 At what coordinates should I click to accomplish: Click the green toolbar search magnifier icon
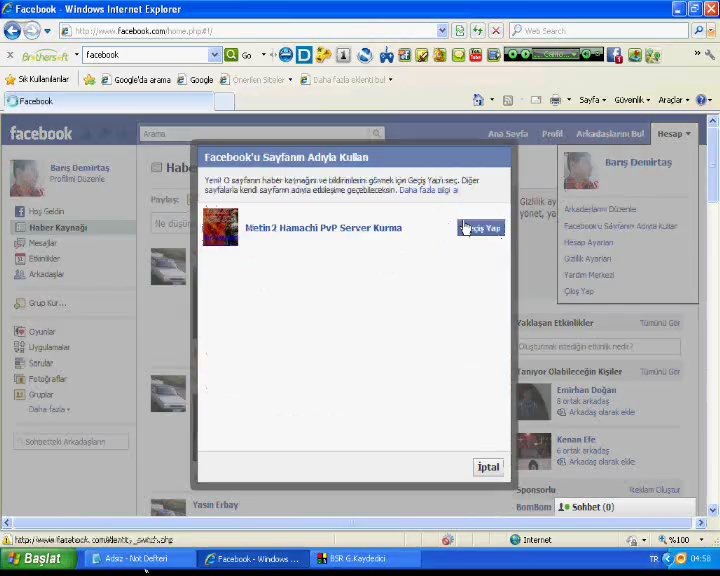[231, 55]
